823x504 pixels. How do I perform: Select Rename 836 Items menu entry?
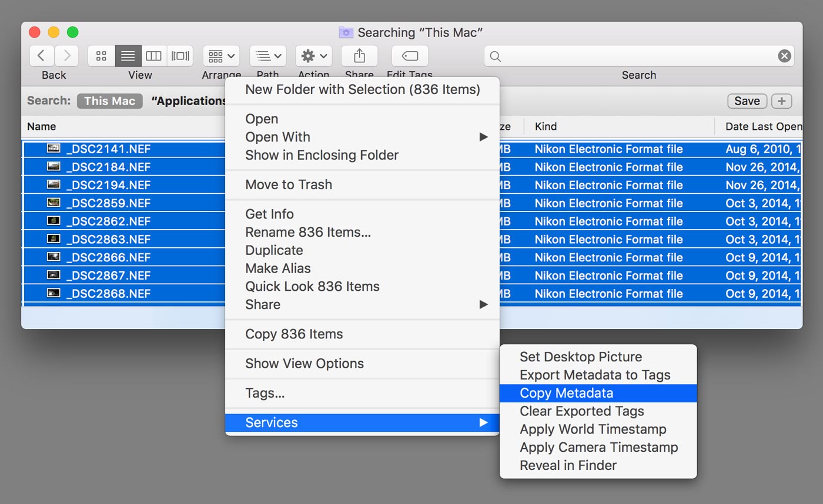(x=307, y=232)
